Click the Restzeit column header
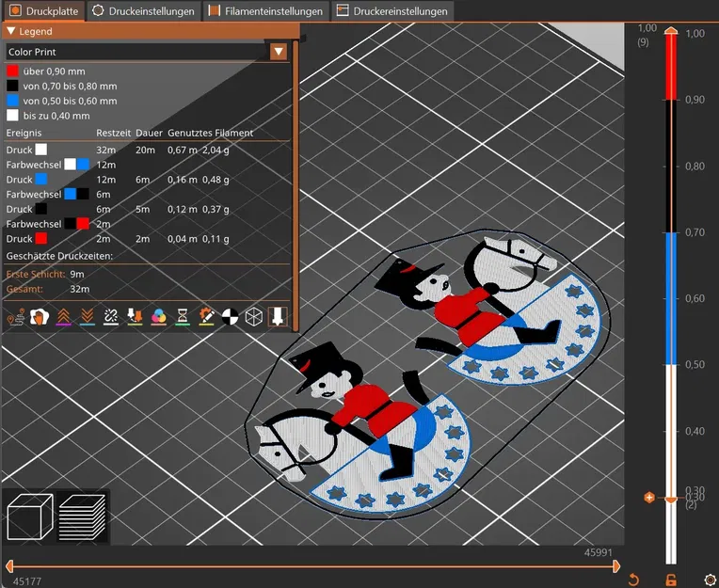Viewport: 719px width, 588px height. [113, 133]
